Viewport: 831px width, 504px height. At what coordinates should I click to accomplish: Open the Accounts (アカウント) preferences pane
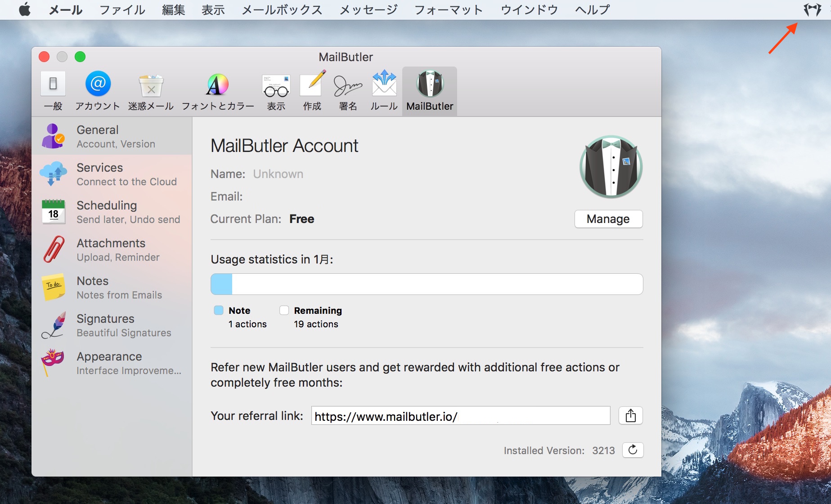[x=98, y=91]
